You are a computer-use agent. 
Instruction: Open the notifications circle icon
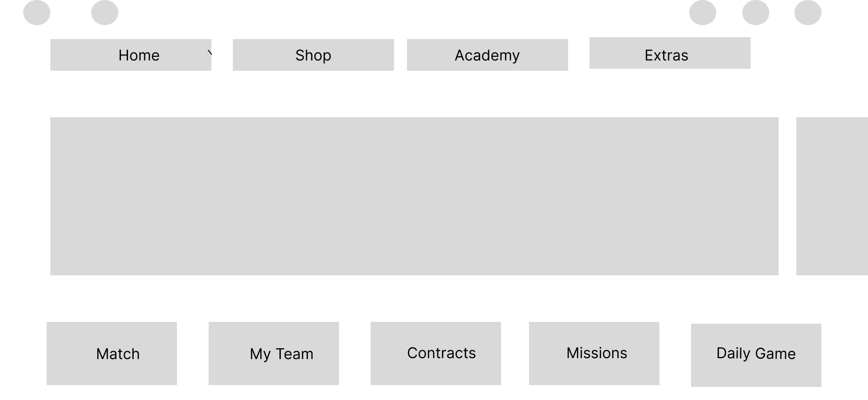pos(756,13)
